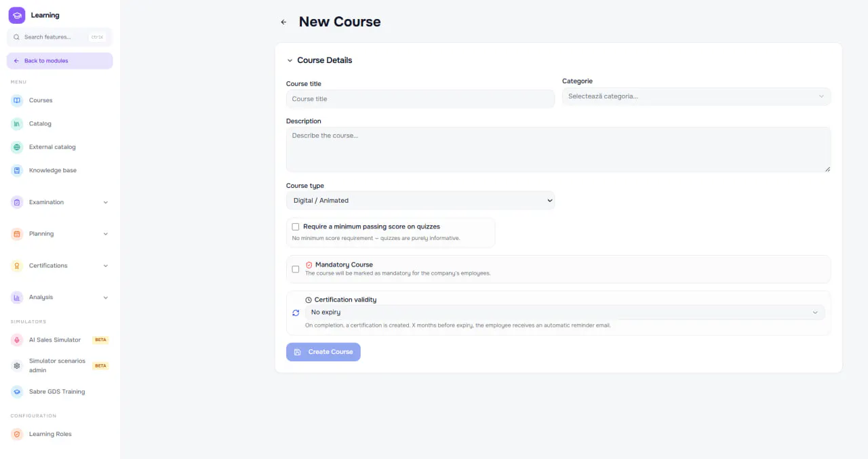Viewport: 868px width, 459px height.
Task: Open the Course type Digital / Animated dropdown
Action: tap(420, 200)
